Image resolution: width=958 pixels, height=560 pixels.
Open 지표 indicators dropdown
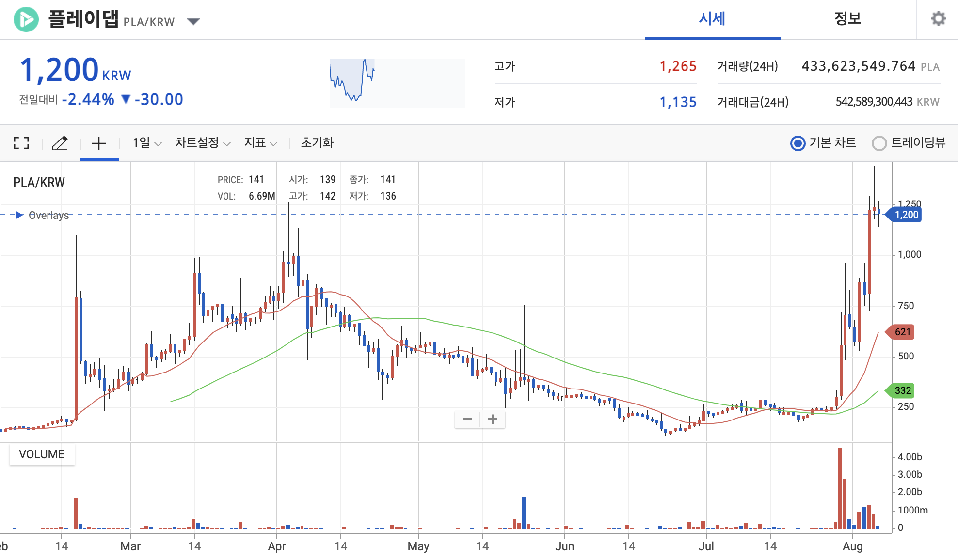[x=260, y=143]
